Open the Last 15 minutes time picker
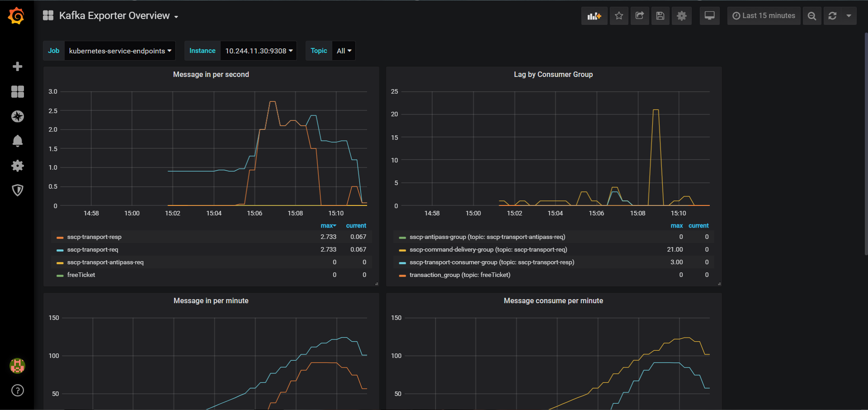Screen dimensions: 868x410 (x=764, y=16)
